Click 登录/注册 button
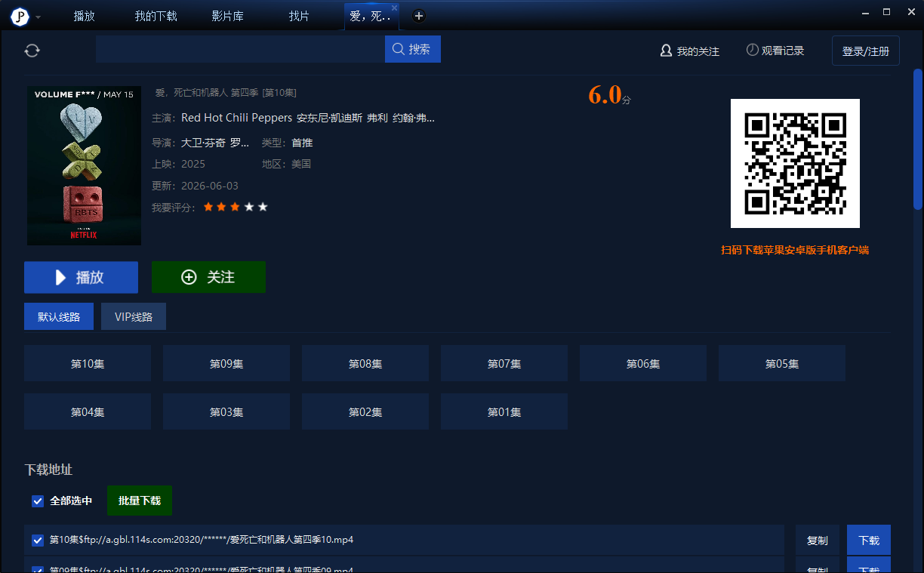The height and width of the screenshot is (573, 924). [x=866, y=51]
